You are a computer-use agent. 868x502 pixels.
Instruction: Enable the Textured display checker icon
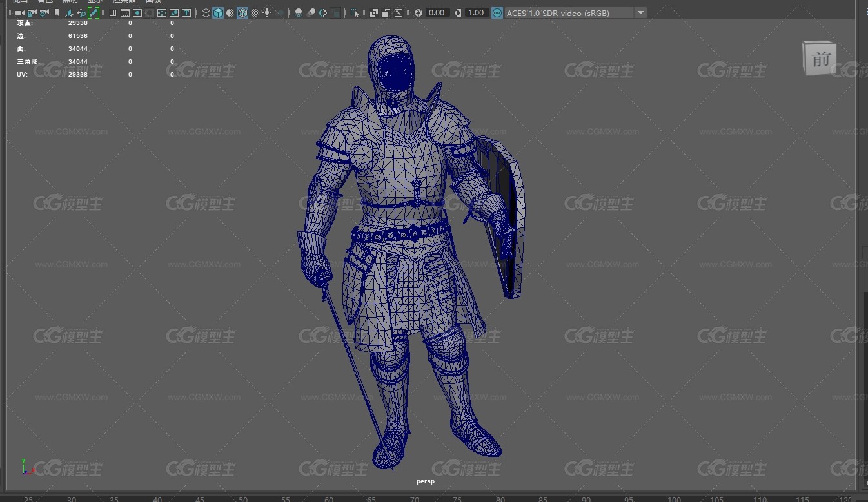(255, 13)
